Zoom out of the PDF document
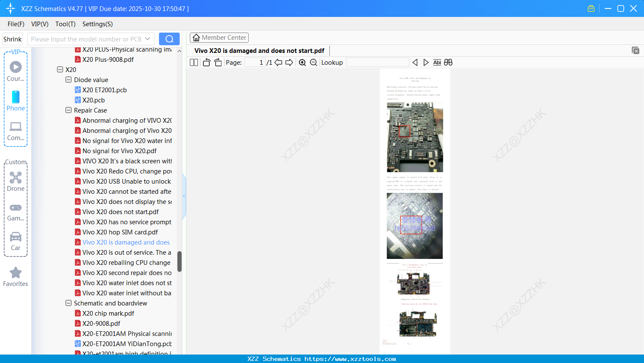644x363 pixels. coord(313,63)
